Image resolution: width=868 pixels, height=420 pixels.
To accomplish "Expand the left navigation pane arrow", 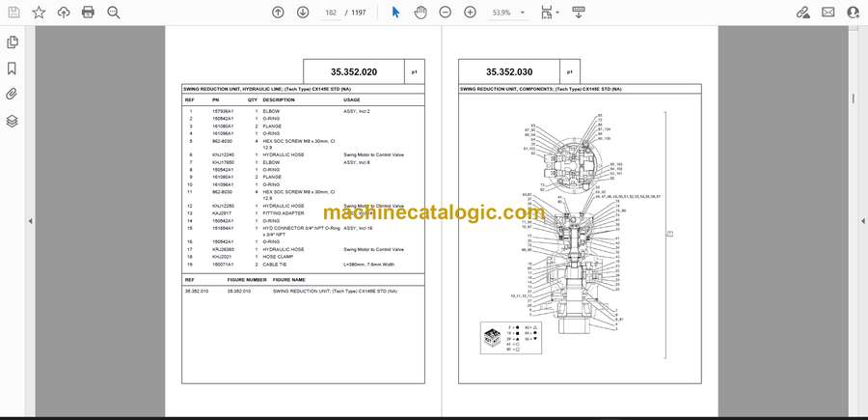I will [31, 221].
